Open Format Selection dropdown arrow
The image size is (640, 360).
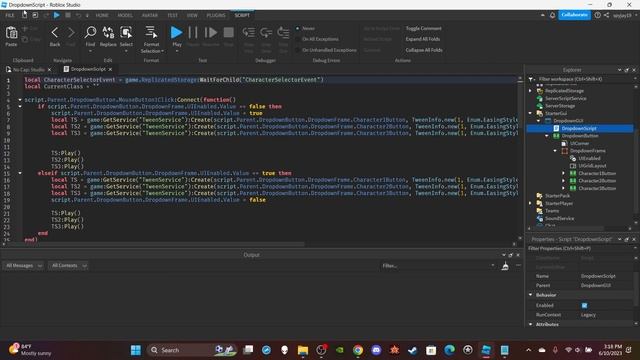(162, 51)
